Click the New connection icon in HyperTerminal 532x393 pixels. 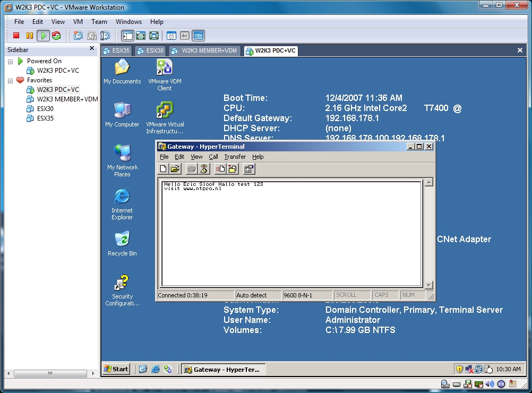(x=163, y=169)
